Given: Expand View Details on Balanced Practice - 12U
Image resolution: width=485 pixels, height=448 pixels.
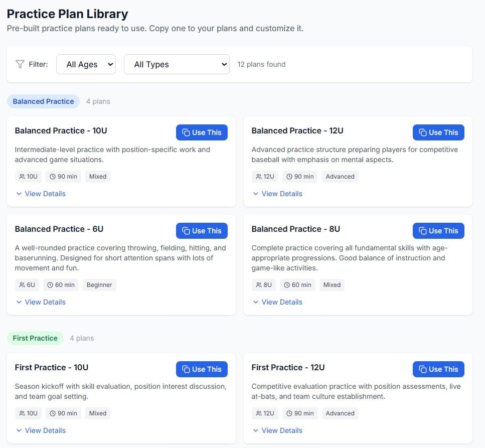Looking at the screenshot, I should point(277,194).
